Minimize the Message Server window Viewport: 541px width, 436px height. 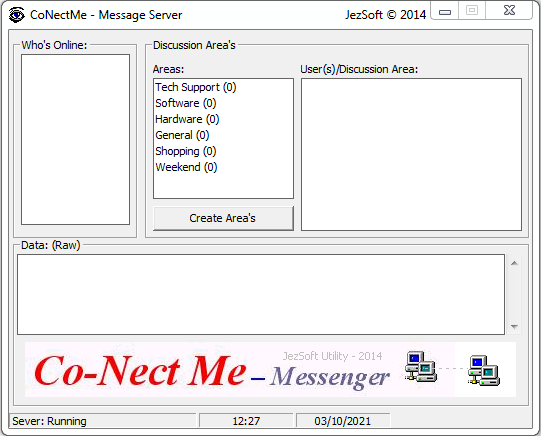pyautogui.click(x=445, y=11)
